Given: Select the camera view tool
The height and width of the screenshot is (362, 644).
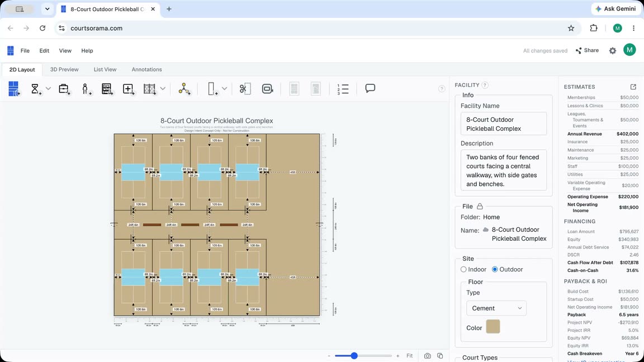Looking at the screenshot, I should [x=267, y=89].
